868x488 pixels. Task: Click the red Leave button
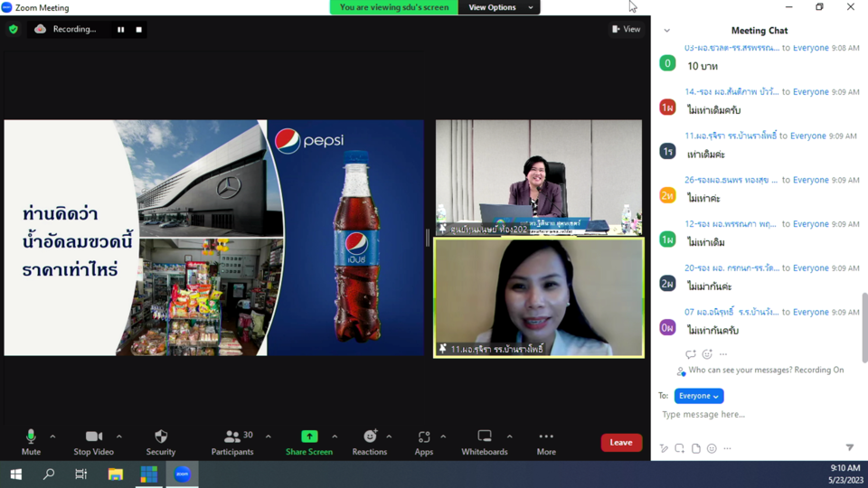click(x=621, y=442)
